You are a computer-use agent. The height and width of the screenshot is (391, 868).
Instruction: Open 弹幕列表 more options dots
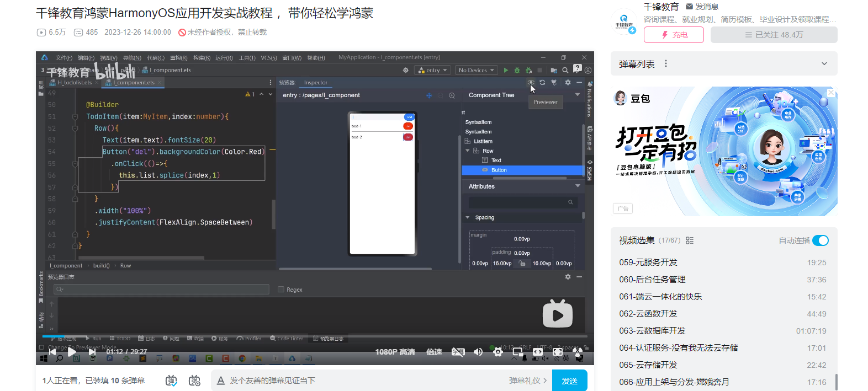[666, 64]
